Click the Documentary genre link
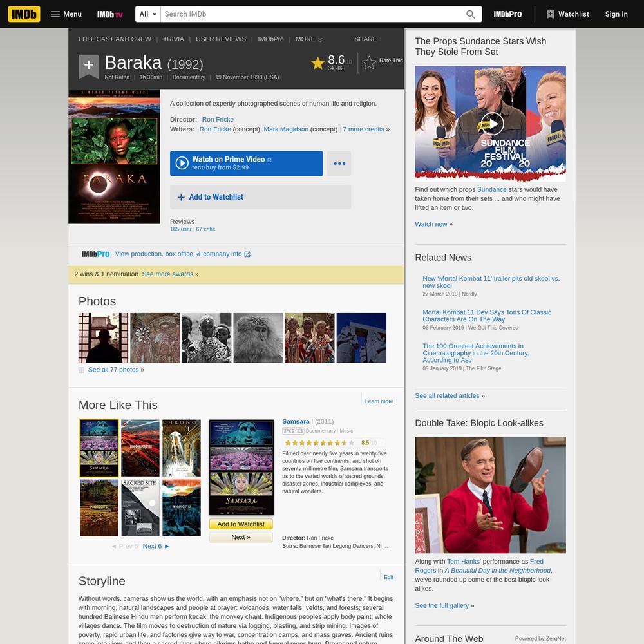The width and height of the screenshot is (644, 644). tap(189, 77)
